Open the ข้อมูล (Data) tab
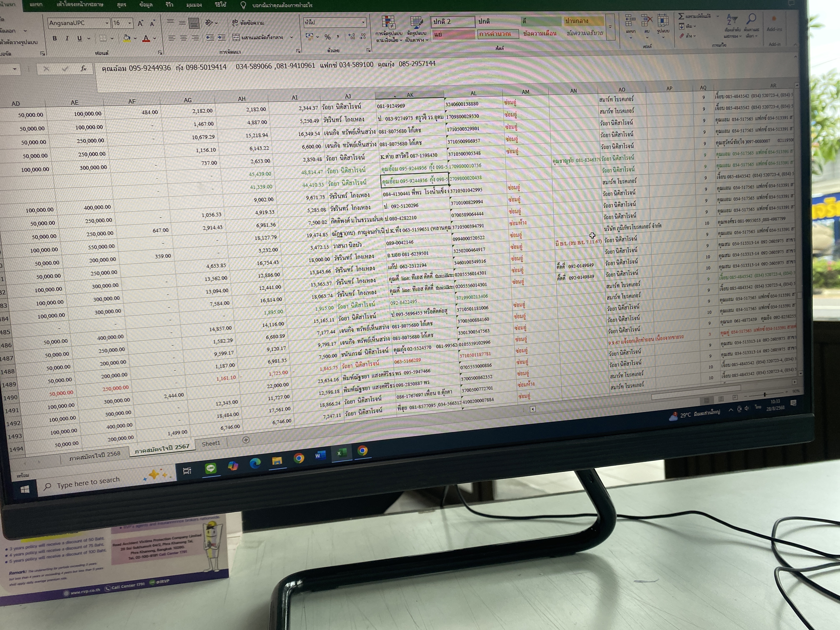 coord(146,5)
